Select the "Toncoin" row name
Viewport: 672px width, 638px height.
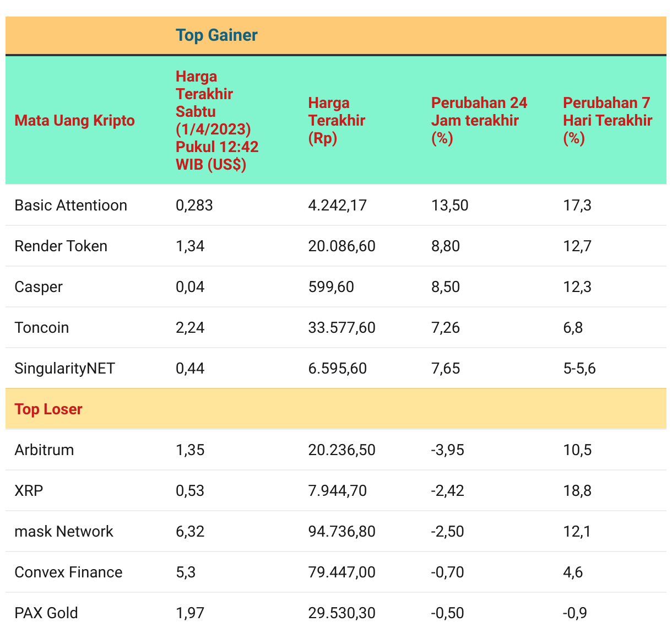(x=42, y=328)
